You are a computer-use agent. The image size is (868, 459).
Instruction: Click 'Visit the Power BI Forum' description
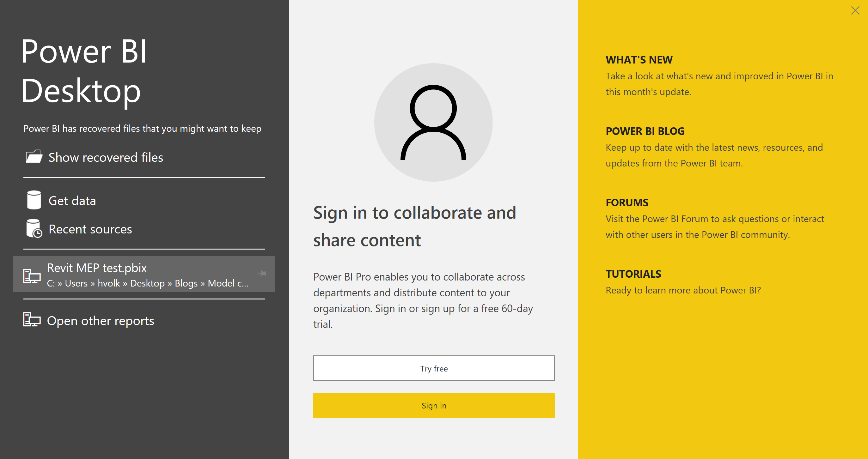pos(715,226)
